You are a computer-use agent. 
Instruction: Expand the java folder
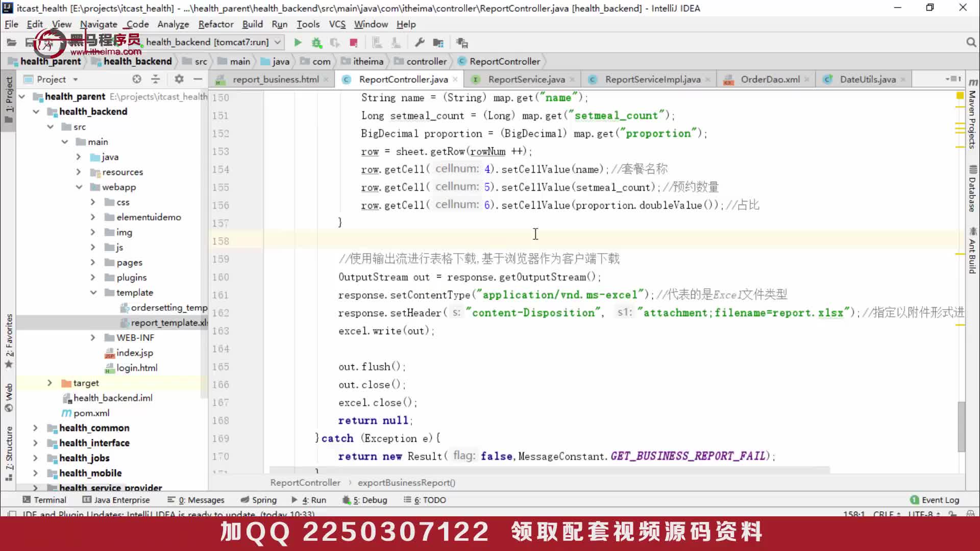point(79,157)
